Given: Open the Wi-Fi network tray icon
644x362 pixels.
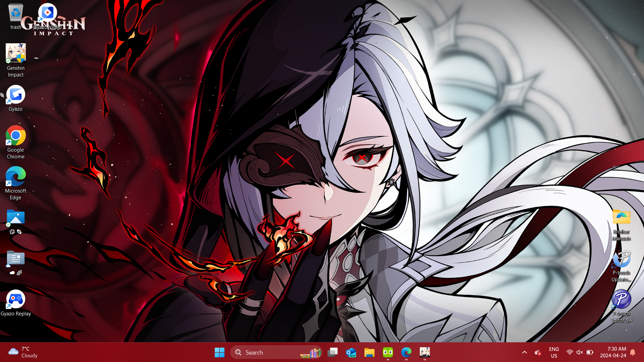Looking at the screenshot, I should [569, 352].
